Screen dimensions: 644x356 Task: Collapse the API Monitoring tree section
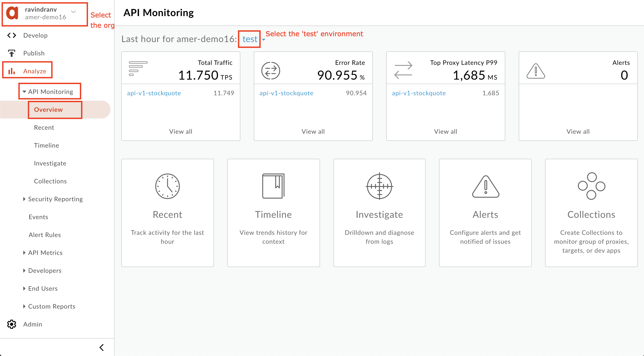point(24,92)
